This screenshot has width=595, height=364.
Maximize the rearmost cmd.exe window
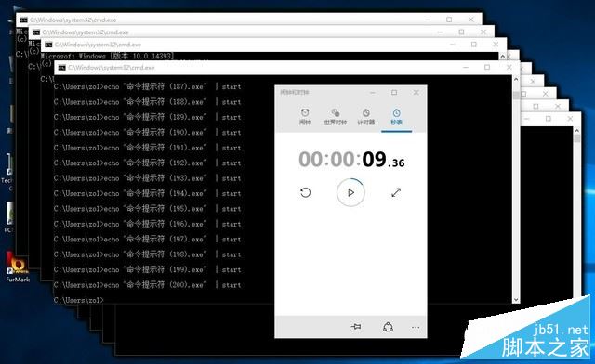click(x=449, y=19)
